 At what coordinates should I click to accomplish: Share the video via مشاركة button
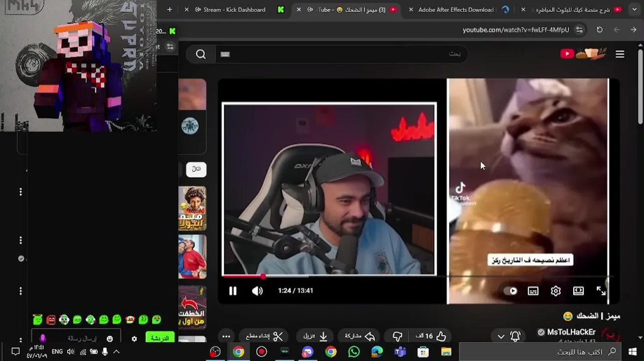tap(361, 336)
